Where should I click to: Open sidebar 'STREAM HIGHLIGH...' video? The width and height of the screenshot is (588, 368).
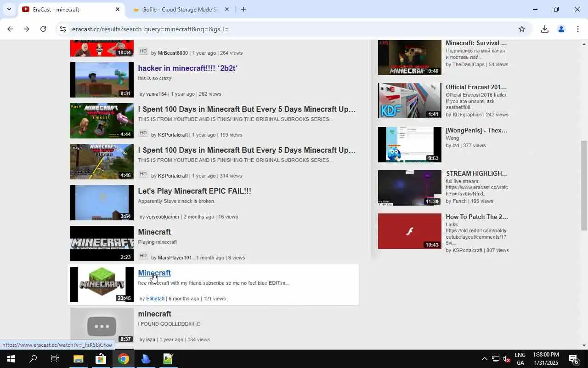[476, 173]
